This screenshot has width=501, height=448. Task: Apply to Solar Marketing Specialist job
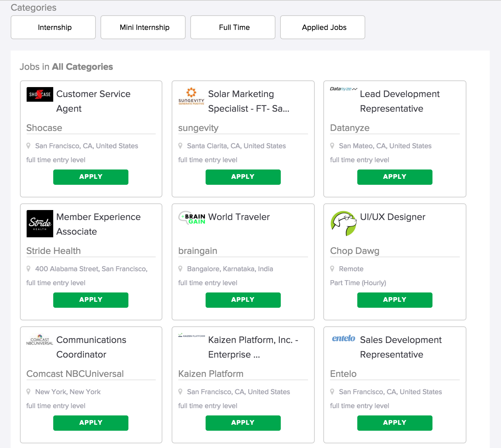click(x=243, y=177)
